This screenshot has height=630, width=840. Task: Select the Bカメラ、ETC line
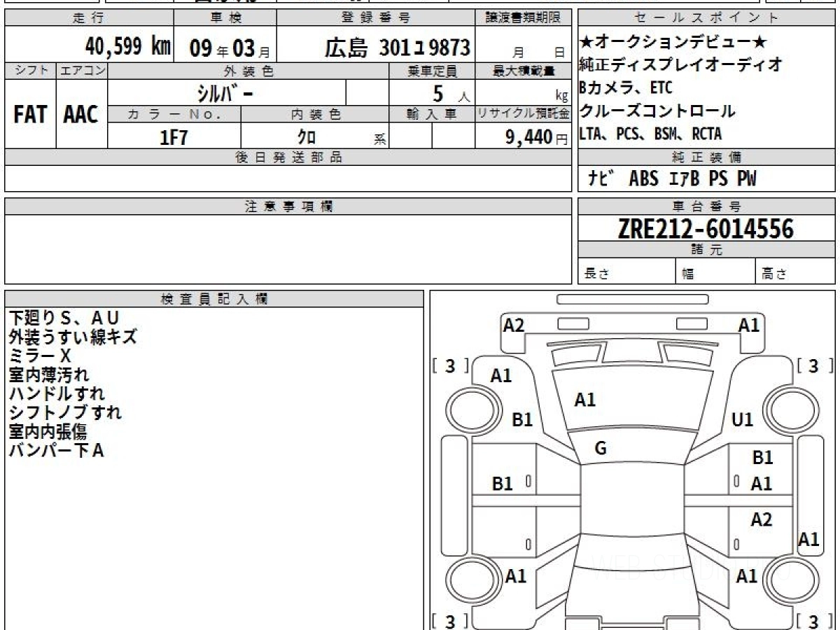coord(626,87)
